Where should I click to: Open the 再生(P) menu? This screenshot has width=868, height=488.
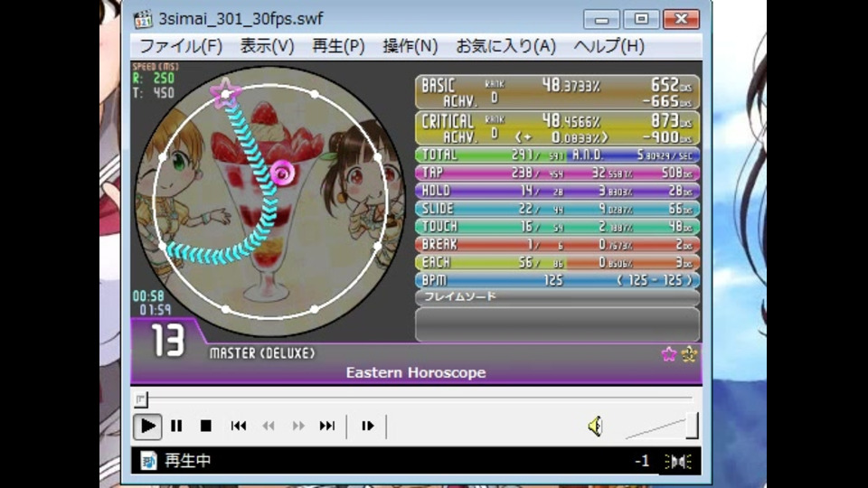coord(338,46)
